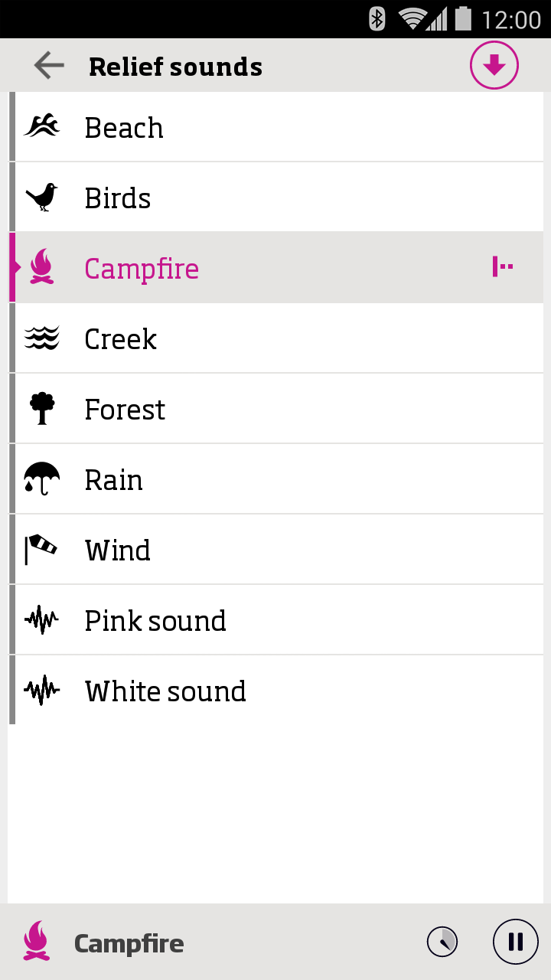The height and width of the screenshot is (980, 551).
Task: Click the Creek water icon
Action: pos(41,338)
